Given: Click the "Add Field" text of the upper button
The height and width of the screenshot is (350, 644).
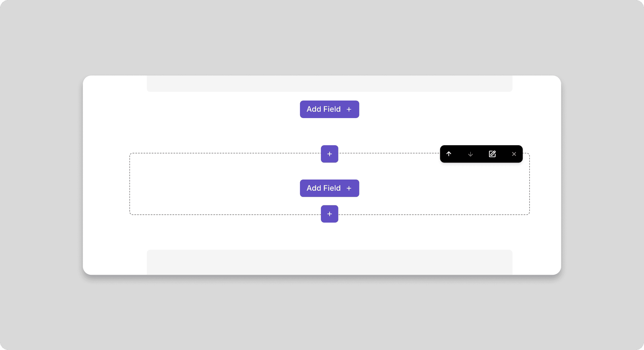Looking at the screenshot, I should click(x=323, y=109).
